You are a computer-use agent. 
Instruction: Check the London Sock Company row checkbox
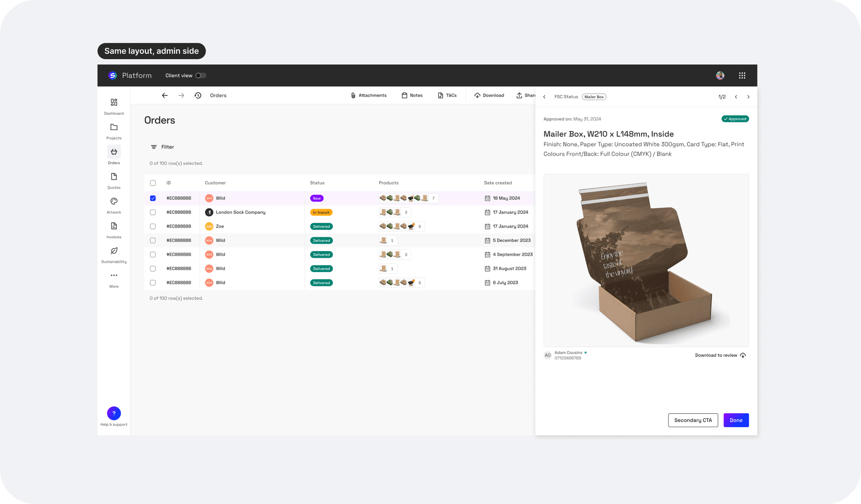point(153,213)
